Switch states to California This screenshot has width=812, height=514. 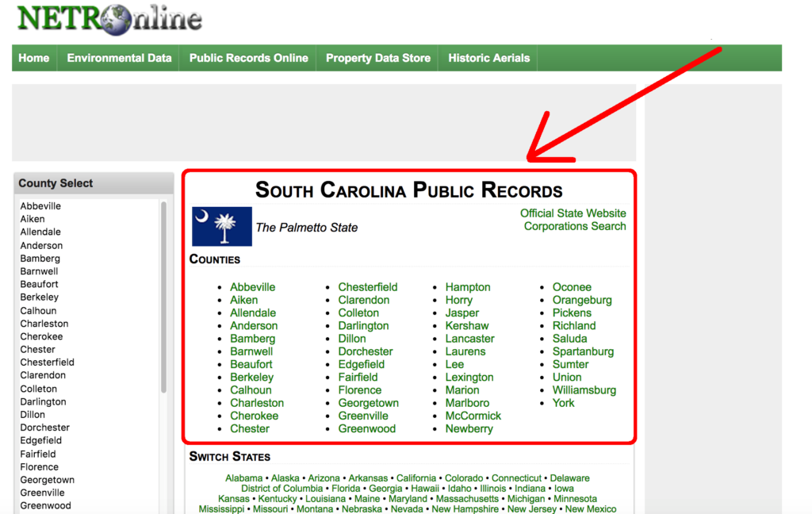(x=416, y=478)
